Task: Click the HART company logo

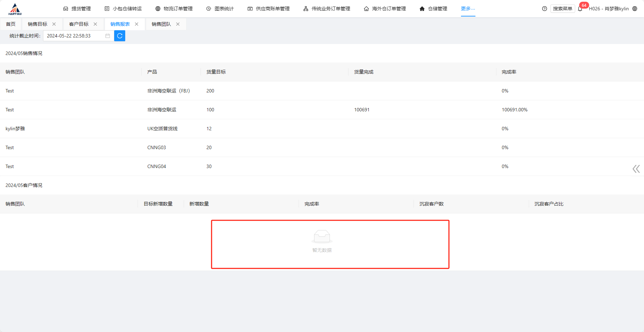Action: click(15, 9)
